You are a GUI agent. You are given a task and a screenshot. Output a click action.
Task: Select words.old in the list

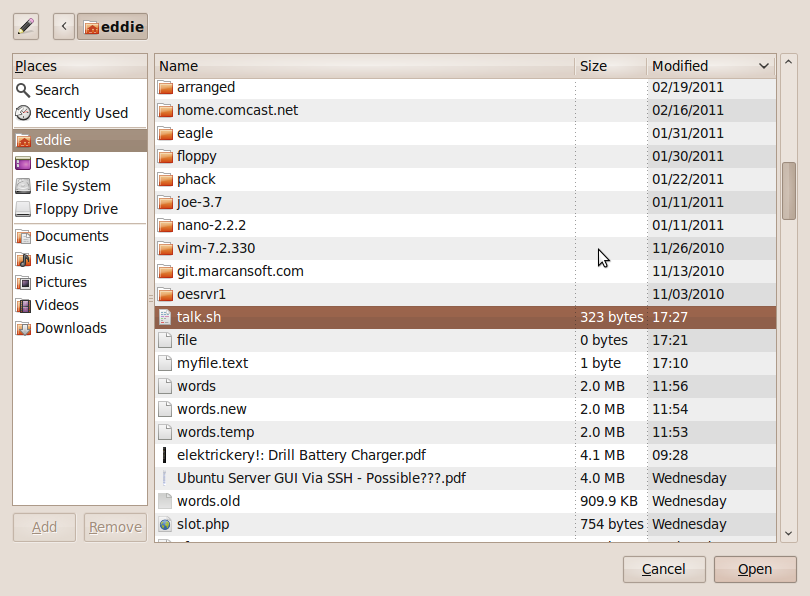[465, 501]
